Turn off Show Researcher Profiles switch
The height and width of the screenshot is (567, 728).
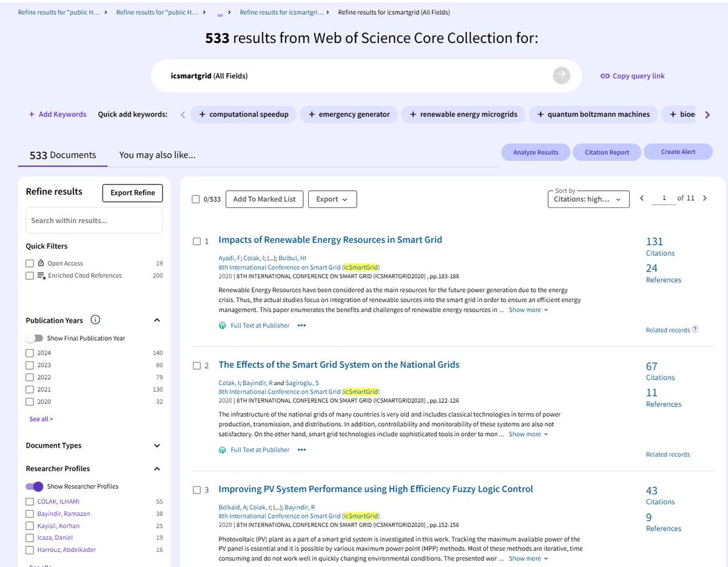pyautogui.click(x=35, y=486)
